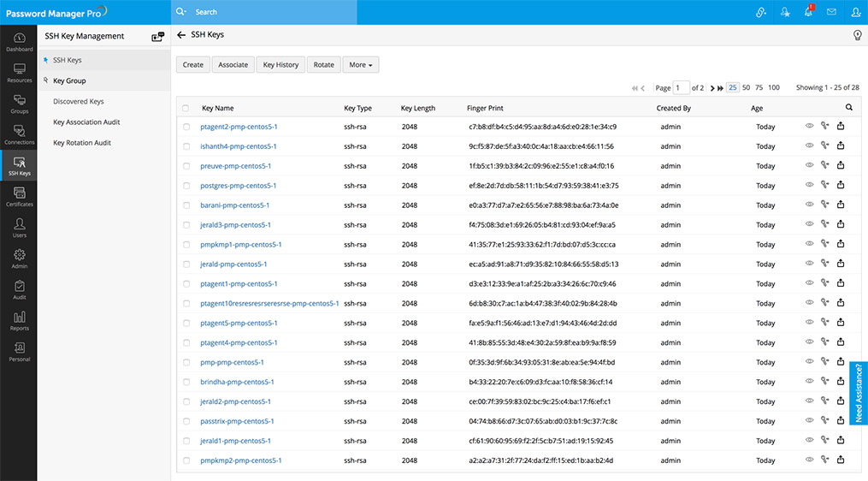
Task: Click the notifications bell icon
Action: [808, 12]
